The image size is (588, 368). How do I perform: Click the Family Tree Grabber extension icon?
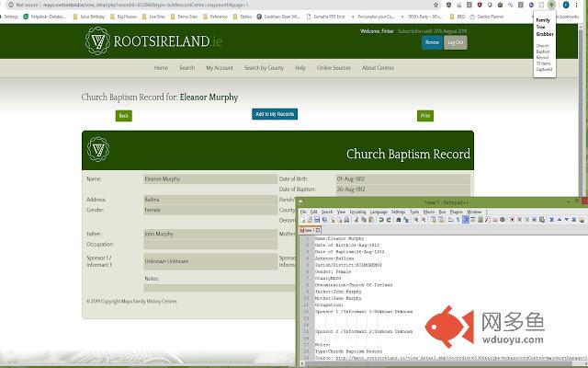tap(551, 5)
